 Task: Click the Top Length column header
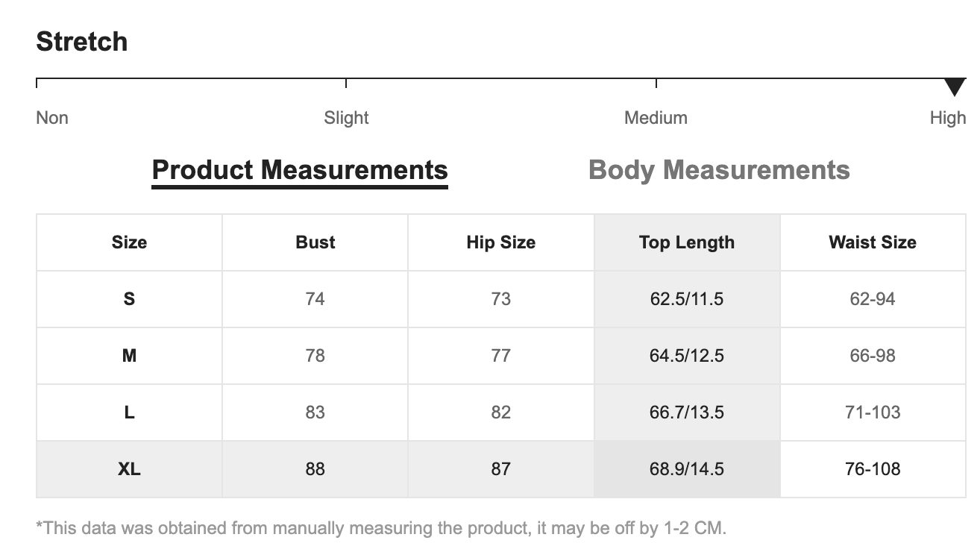click(686, 242)
